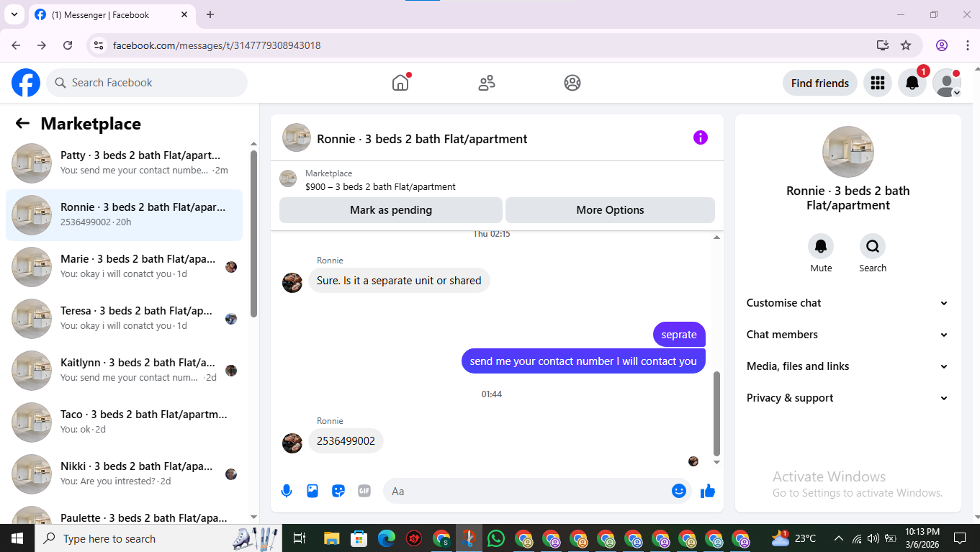The width and height of the screenshot is (980, 552).
Task: Open install app icon in address bar
Action: 883,45
